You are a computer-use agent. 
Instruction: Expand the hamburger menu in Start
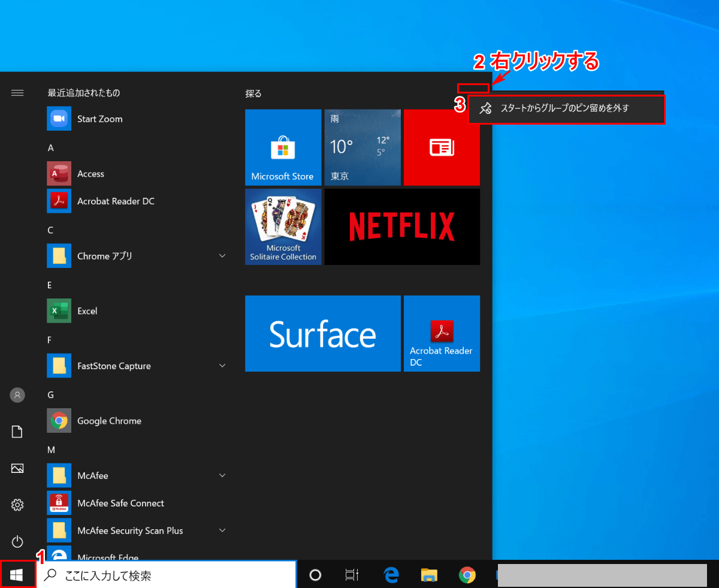click(17, 92)
